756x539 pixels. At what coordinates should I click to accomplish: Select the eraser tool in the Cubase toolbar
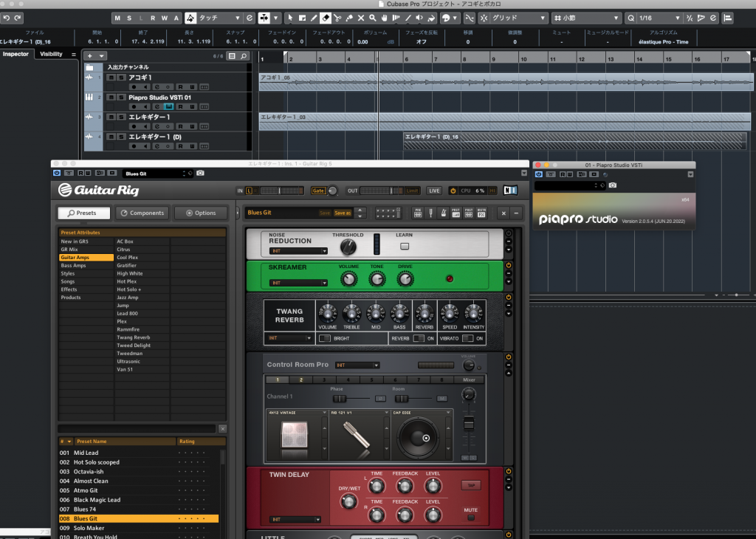(325, 18)
